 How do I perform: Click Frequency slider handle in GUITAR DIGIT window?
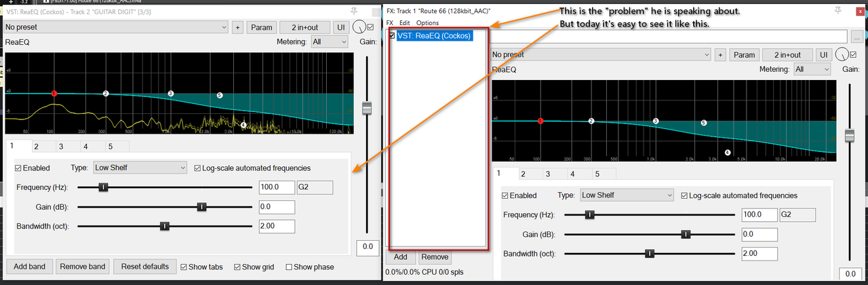click(104, 187)
